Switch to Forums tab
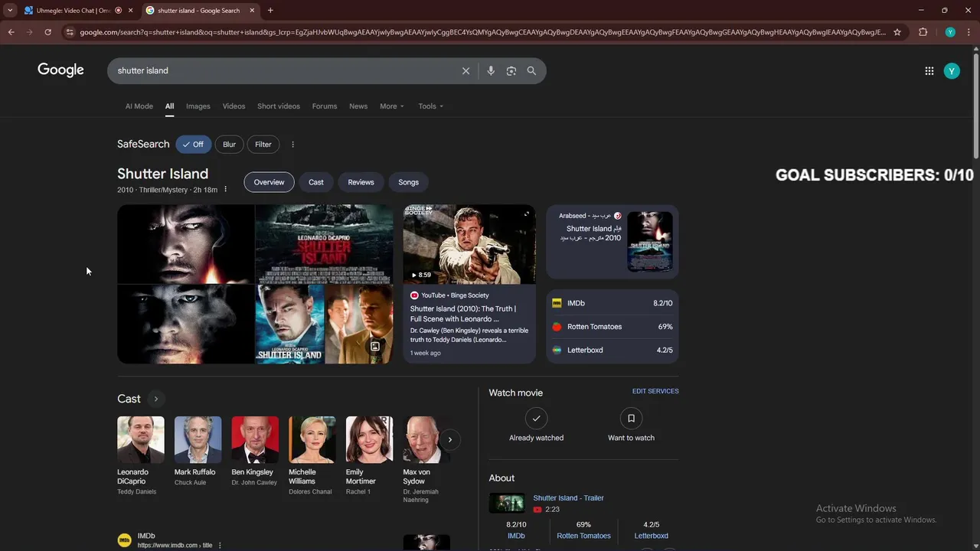Screen dimensions: 980x551 [325, 106]
